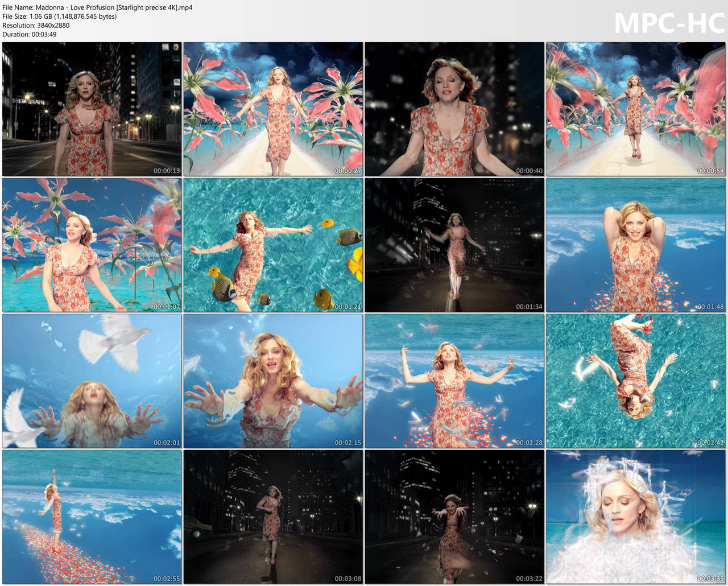
Task: Click the 00:03:35 timestamp label
Action: (711, 579)
